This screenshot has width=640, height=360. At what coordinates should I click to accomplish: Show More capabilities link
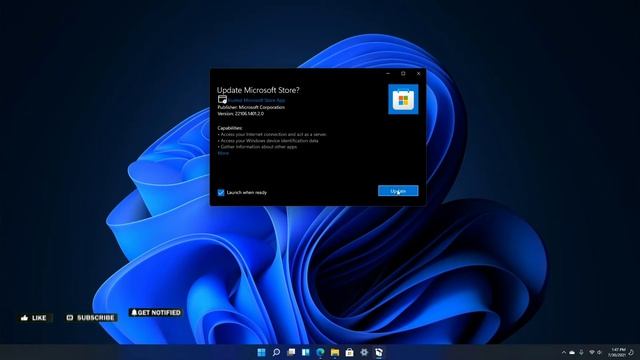click(x=223, y=153)
